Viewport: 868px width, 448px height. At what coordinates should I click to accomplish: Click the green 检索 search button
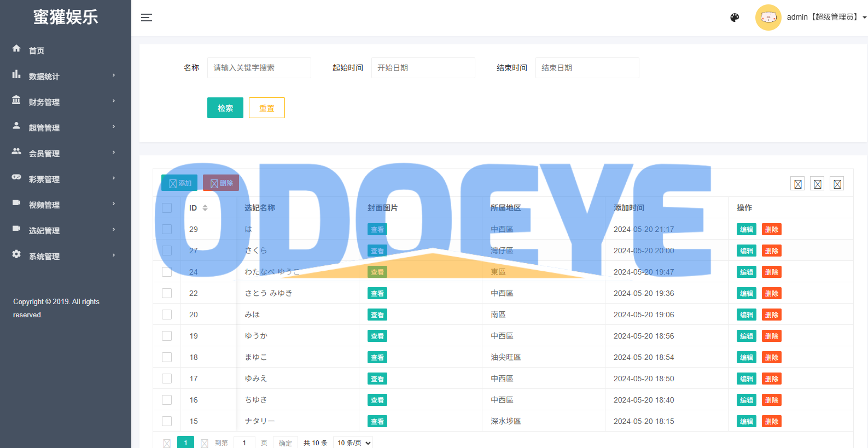point(225,108)
